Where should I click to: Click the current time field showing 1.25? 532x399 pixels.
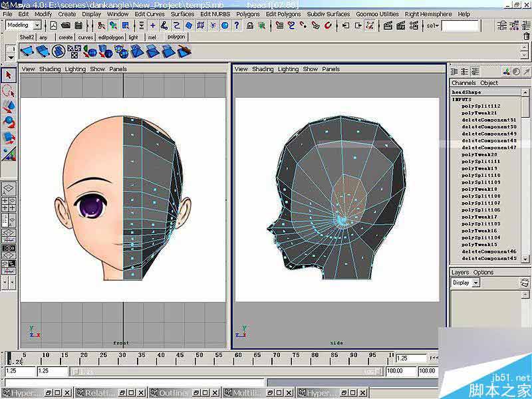click(x=411, y=358)
